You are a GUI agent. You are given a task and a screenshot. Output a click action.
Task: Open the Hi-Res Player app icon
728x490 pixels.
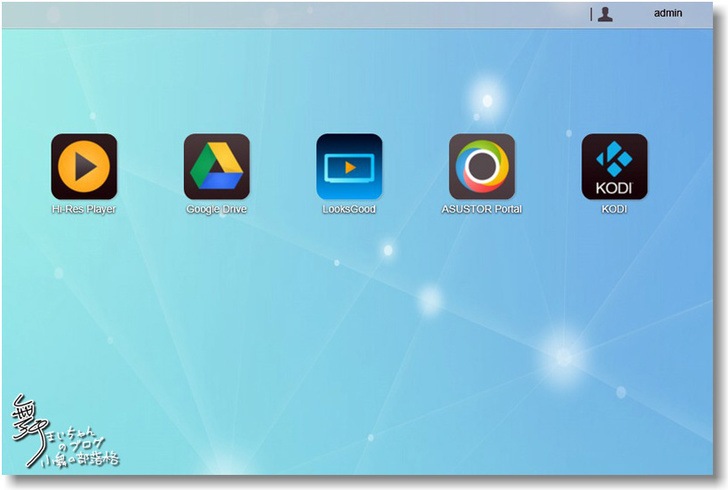tap(84, 167)
